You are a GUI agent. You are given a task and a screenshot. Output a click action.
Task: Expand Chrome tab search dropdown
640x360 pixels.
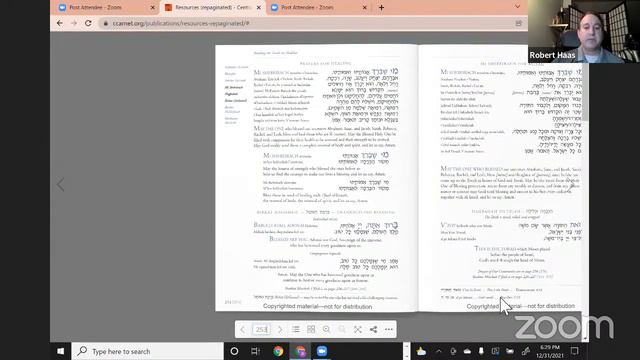[x=517, y=7]
